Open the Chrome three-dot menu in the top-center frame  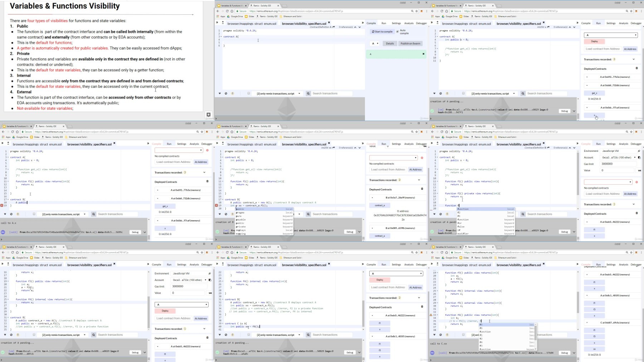pos(426,11)
